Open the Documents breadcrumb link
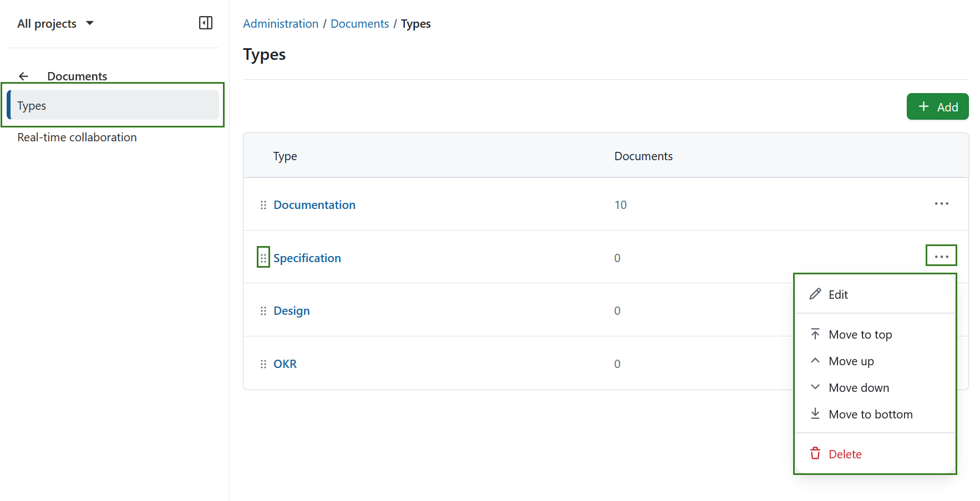The height and width of the screenshot is (501, 980). tap(359, 23)
